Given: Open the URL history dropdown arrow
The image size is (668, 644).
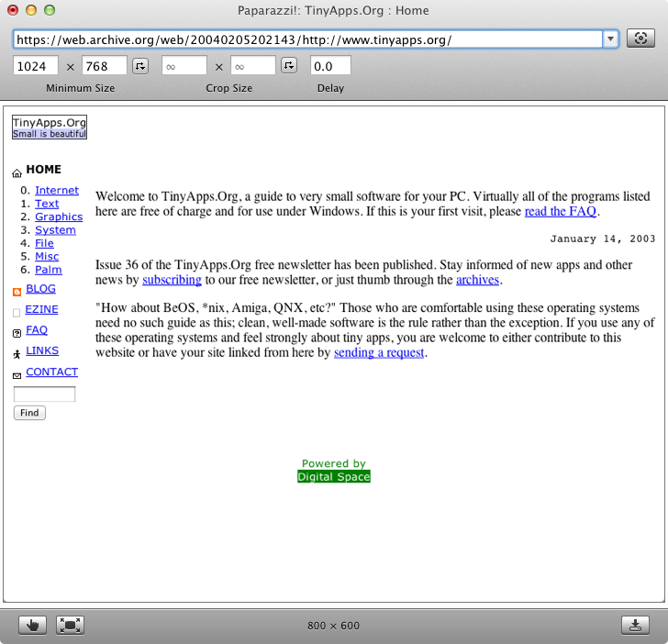Looking at the screenshot, I should [x=610, y=39].
